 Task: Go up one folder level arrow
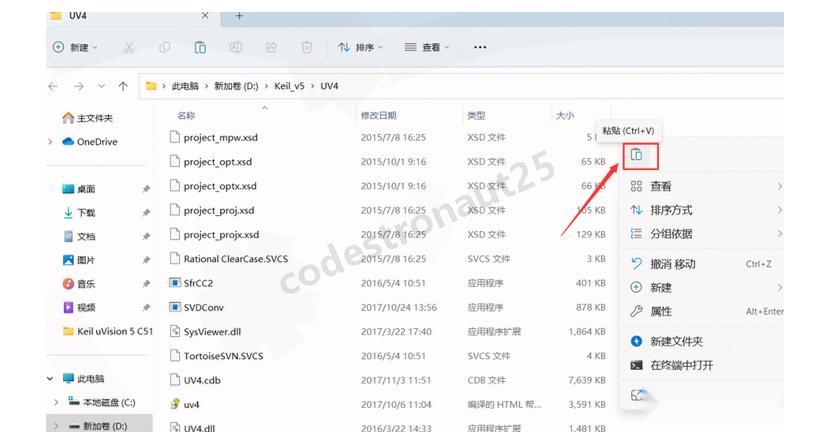123,86
